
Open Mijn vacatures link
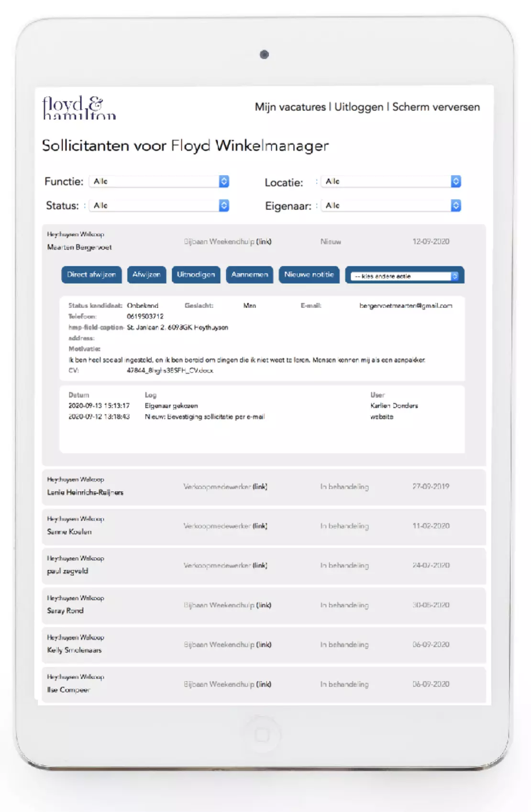click(290, 107)
